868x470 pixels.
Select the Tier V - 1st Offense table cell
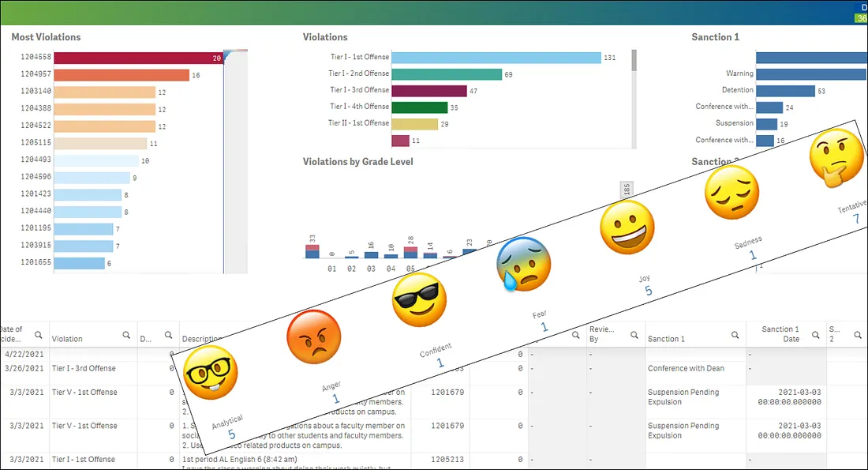click(x=84, y=392)
